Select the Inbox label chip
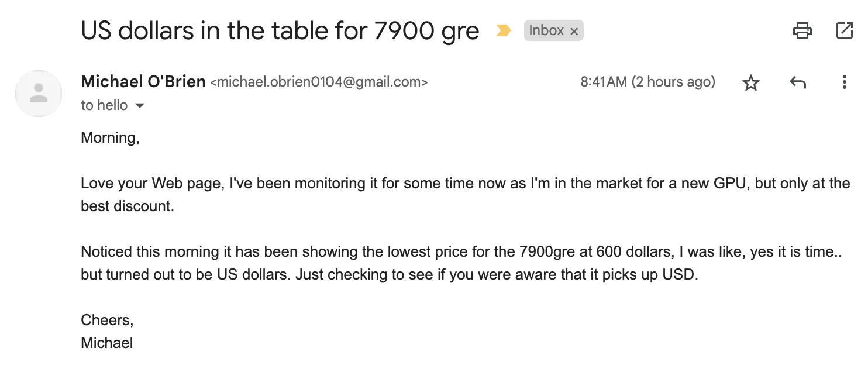This screenshot has height=379, width=868. pyautogui.click(x=549, y=30)
